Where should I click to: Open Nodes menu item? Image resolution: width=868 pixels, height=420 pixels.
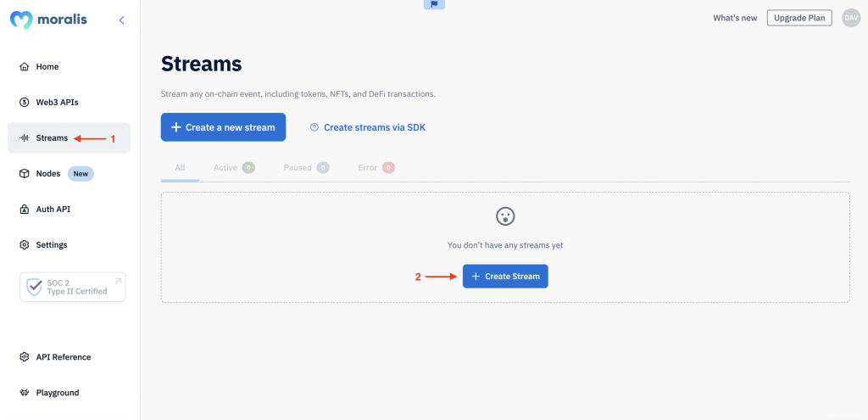pos(69,173)
